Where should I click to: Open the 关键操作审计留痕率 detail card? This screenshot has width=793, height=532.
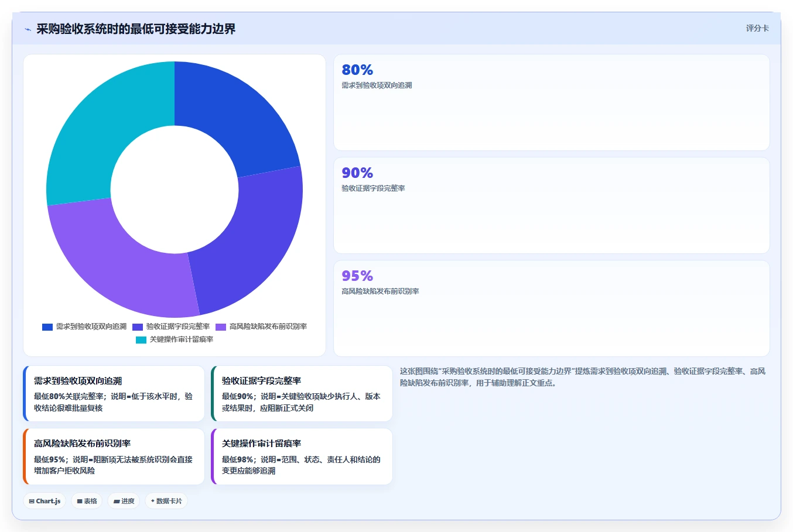click(x=302, y=457)
